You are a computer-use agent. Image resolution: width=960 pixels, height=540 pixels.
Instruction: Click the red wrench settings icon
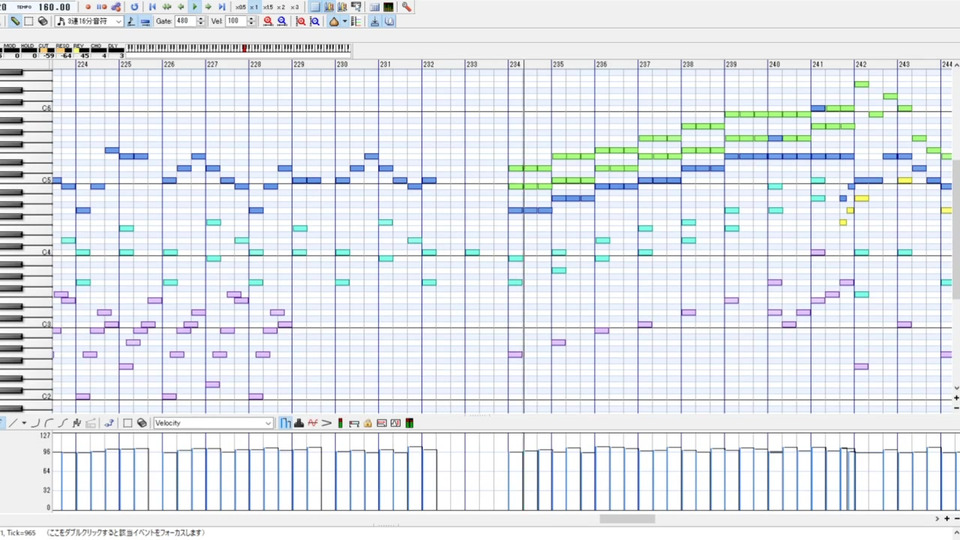pyautogui.click(x=407, y=7)
